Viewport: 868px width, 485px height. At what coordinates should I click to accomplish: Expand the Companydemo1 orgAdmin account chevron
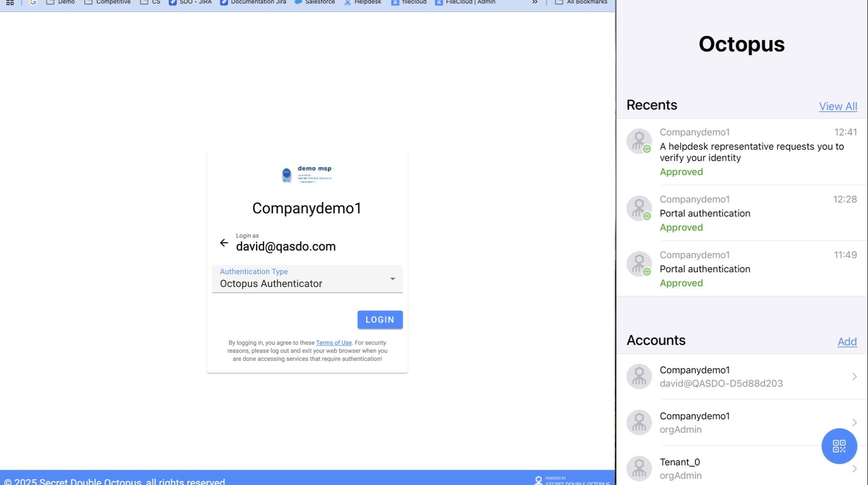point(854,423)
